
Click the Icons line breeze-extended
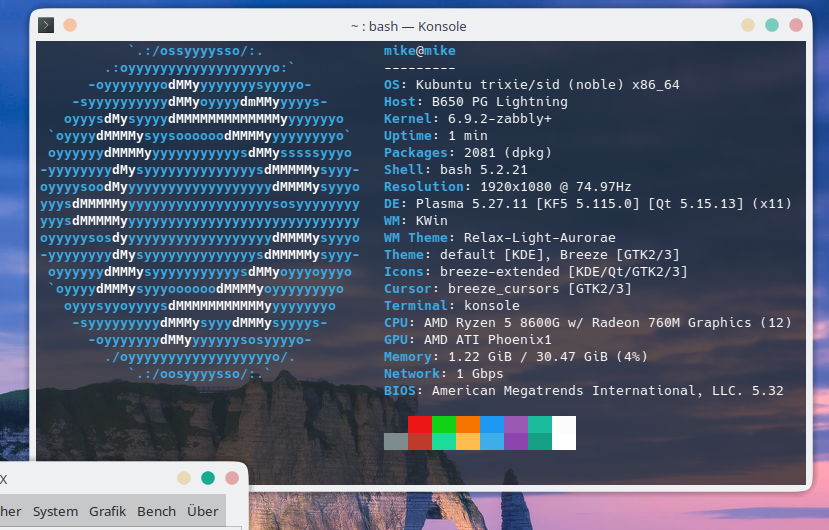coord(536,271)
